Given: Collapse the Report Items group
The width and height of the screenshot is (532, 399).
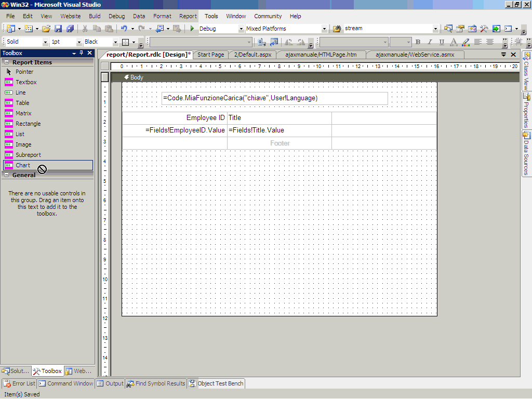Looking at the screenshot, I should pos(6,62).
